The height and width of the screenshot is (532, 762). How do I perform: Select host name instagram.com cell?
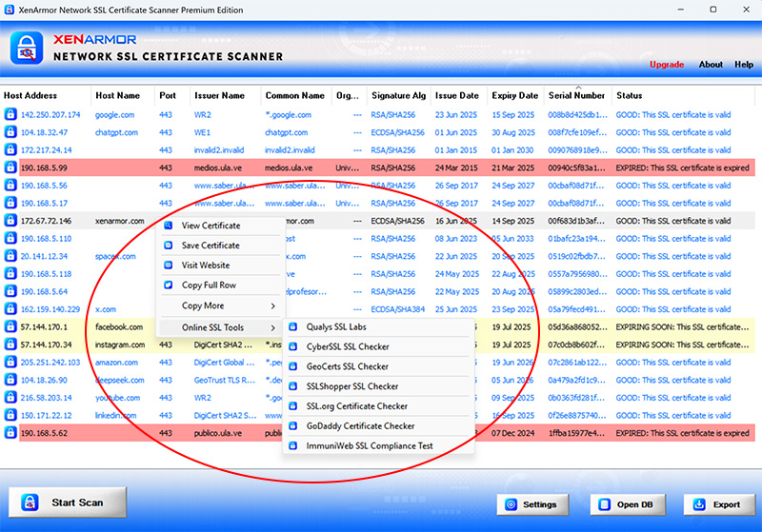coord(120,345)
